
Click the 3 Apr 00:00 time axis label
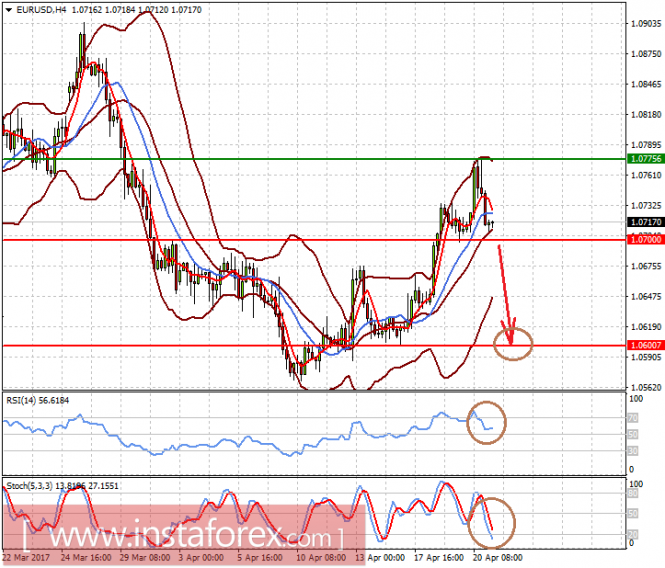[200, 557]
